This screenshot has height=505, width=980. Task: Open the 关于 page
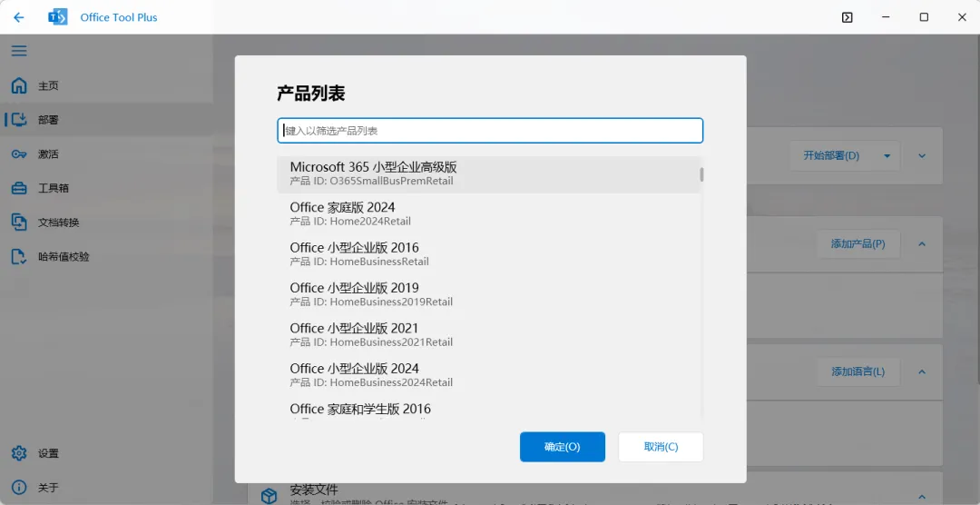click(106, 488)
